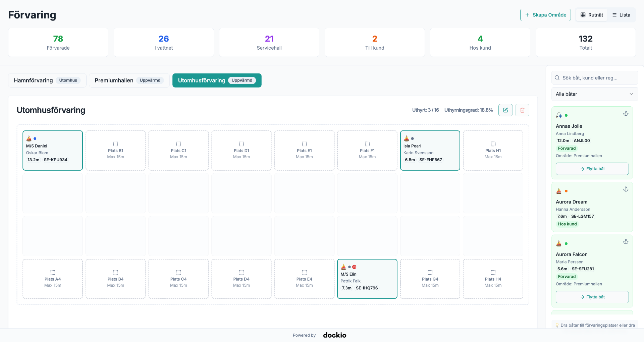The width and height of the screenshot is (644, 342).
Task: Click Flytta båt for Aurora Falcon
Action: (592, 297)
